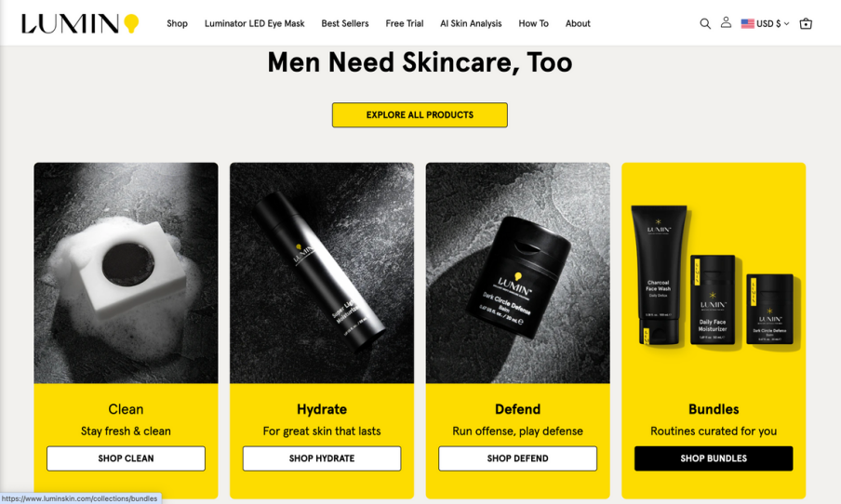Open AI Skin Analysis page
This screenshot has height=504, width=841.
[471, 23]
